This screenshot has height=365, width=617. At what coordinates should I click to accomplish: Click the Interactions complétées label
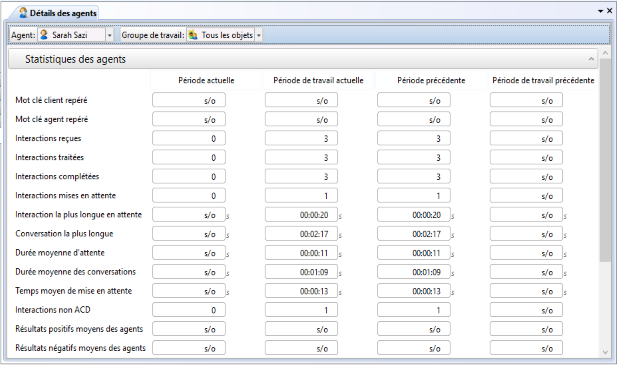tap(57, 177)
